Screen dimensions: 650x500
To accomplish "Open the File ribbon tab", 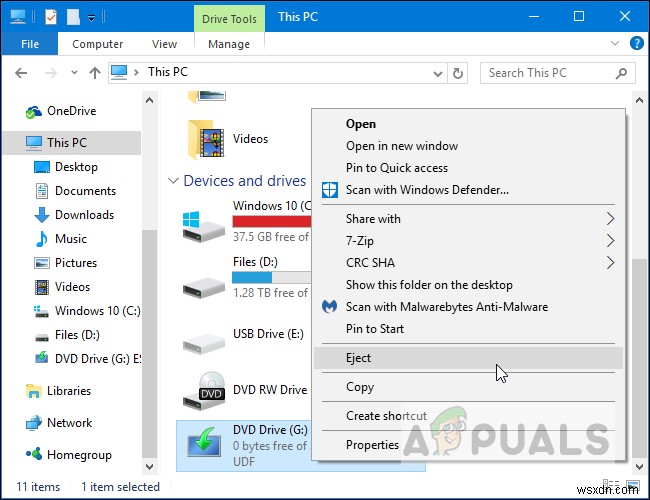I will click(x=30, y=44).
